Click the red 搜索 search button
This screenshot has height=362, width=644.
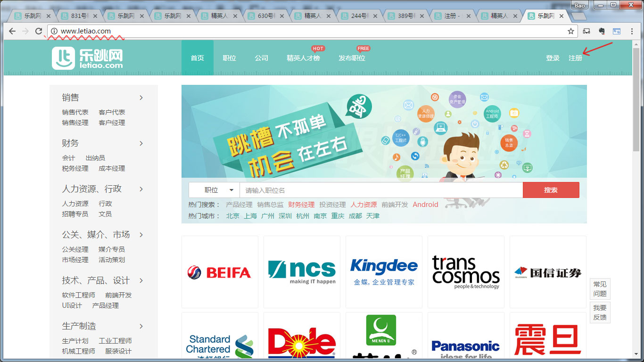click(x=551, y=190)
